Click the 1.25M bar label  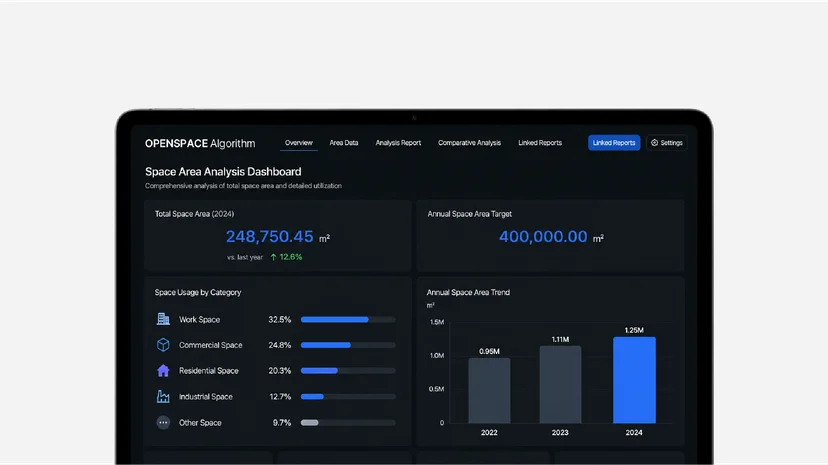pos(634,330)
